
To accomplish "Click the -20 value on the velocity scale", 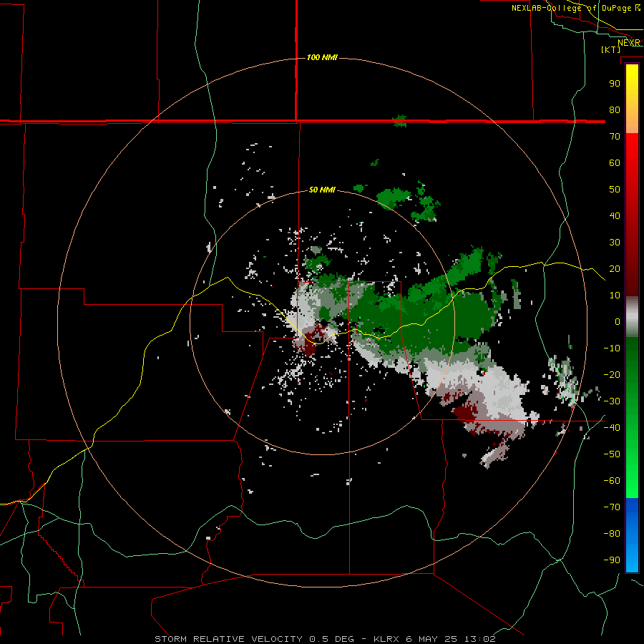I will tap(612, 374).
